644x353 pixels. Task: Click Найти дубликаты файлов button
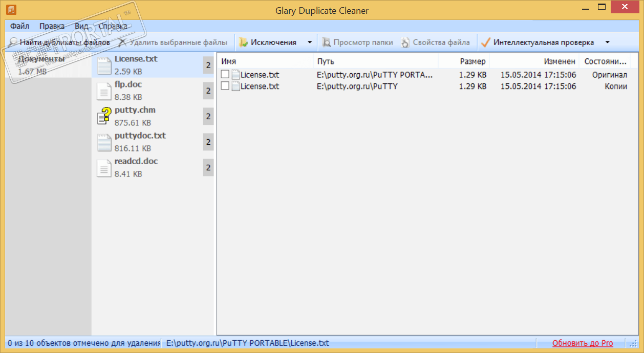click(59, 42)
